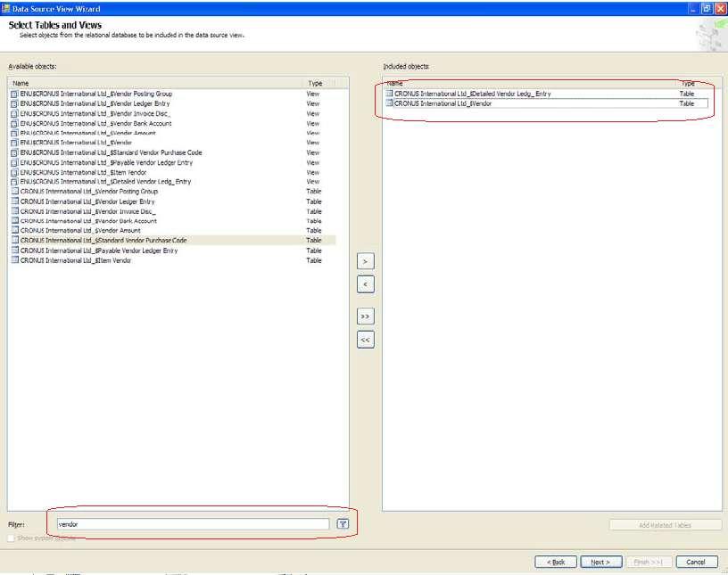Select CRONUS International Ltd_$Vendor Bank Account table

coord(173,221)
